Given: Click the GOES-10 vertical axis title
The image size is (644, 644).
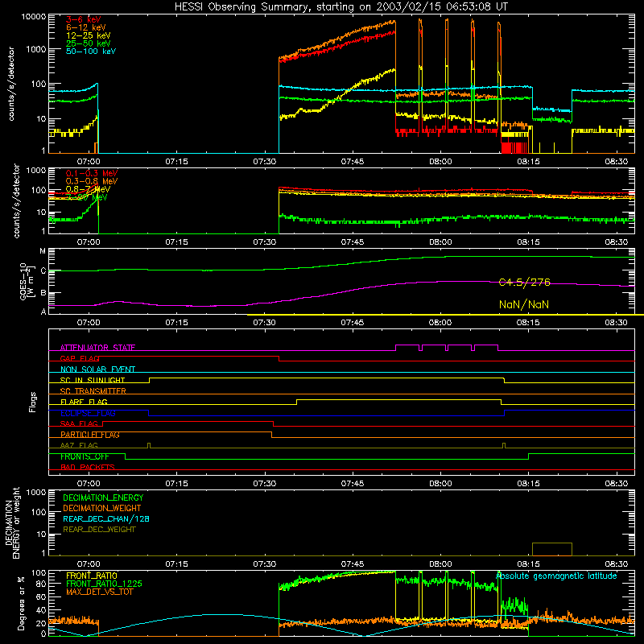Looking at the screenshot, I should click(26, 281).
